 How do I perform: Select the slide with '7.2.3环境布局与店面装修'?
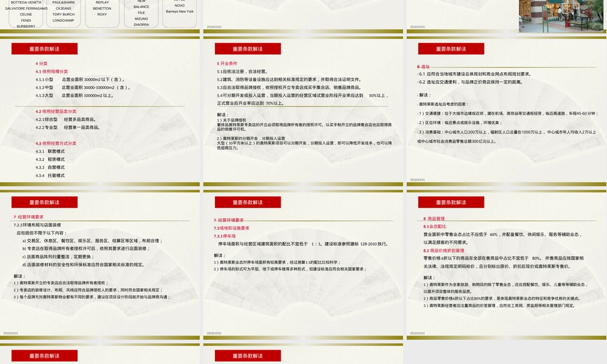click(x=100, y=265)
